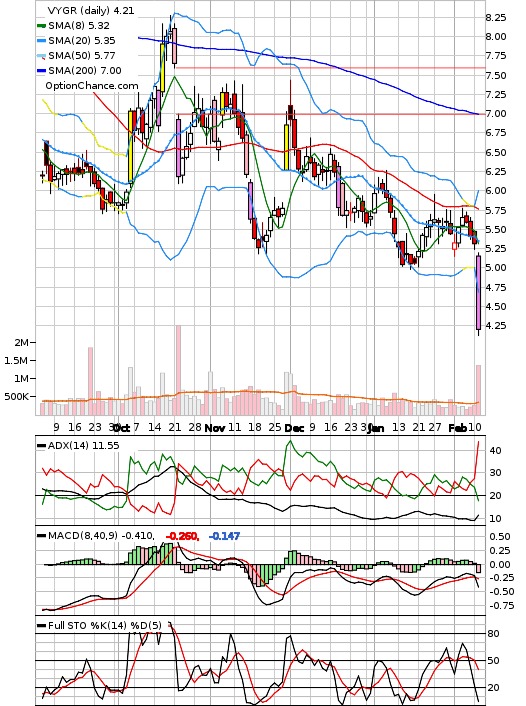Click the SMA(8) green legend swatch
The width and height of the screenshot is (526, 706).
tap(41, 26)
